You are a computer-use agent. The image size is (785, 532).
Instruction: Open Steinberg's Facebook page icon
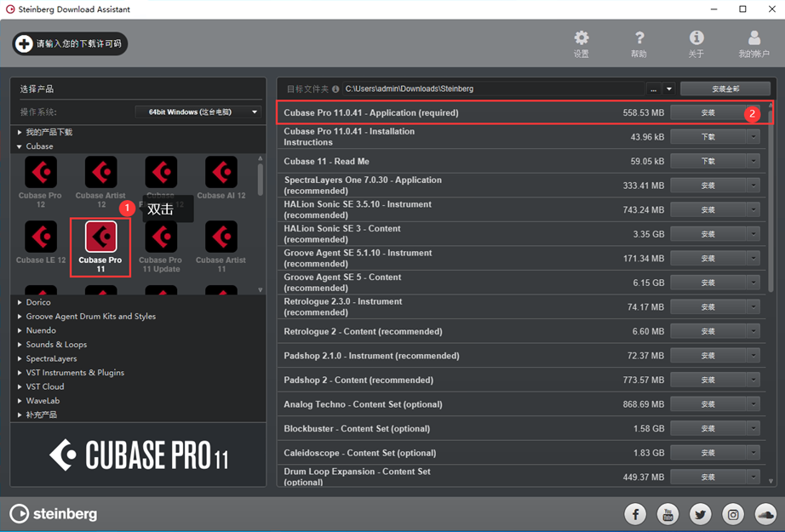[x=635, y=513]
